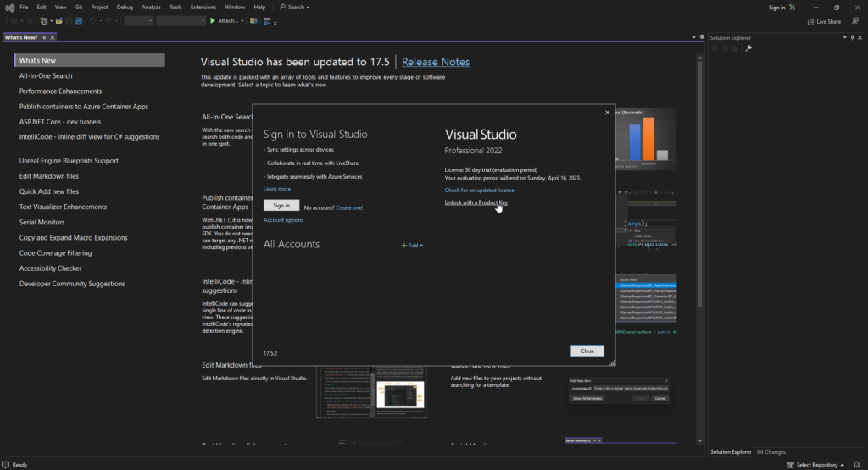Open the Release Notes link
This screenshot has width=868, height=470.
(435, 62)
